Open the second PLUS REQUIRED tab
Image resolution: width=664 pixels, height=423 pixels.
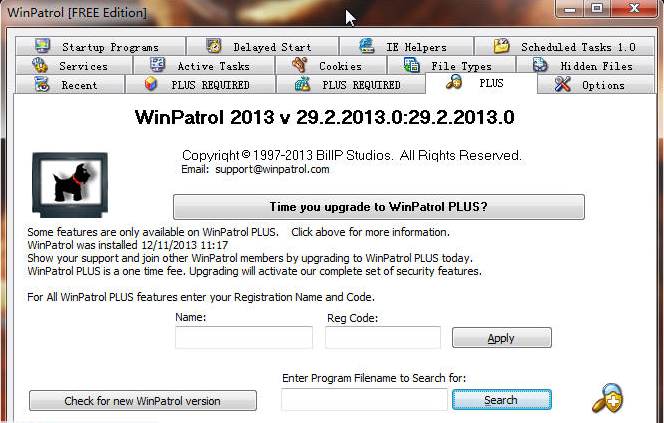click(351, 84)
